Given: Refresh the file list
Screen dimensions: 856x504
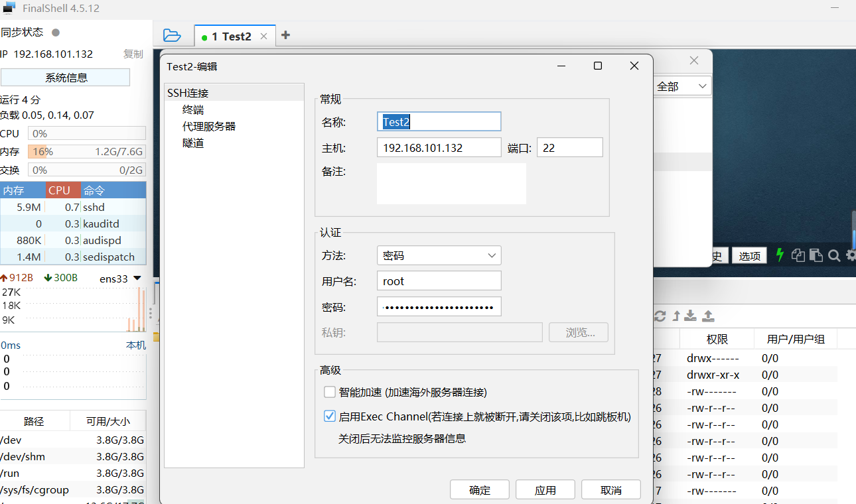Looking at the screenshot, I should tap(660, 316).
